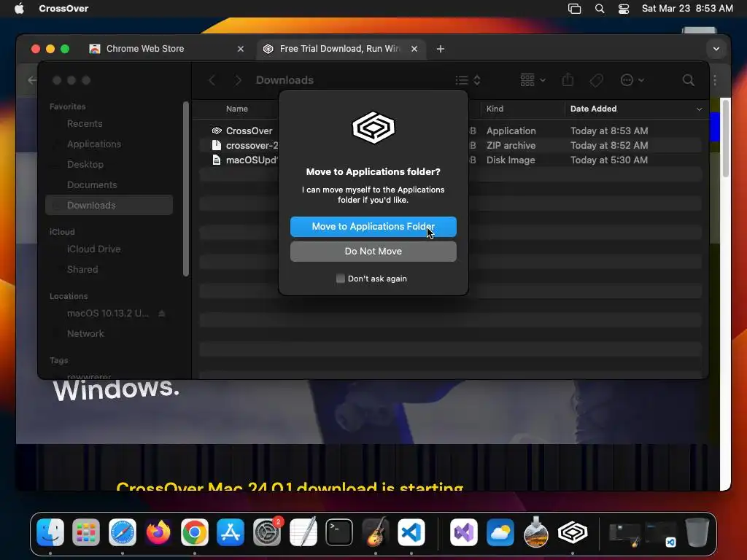Click Chrome back arrow behind Finder
This screenshot has height=560, width=747.
[x=32, y=80]
